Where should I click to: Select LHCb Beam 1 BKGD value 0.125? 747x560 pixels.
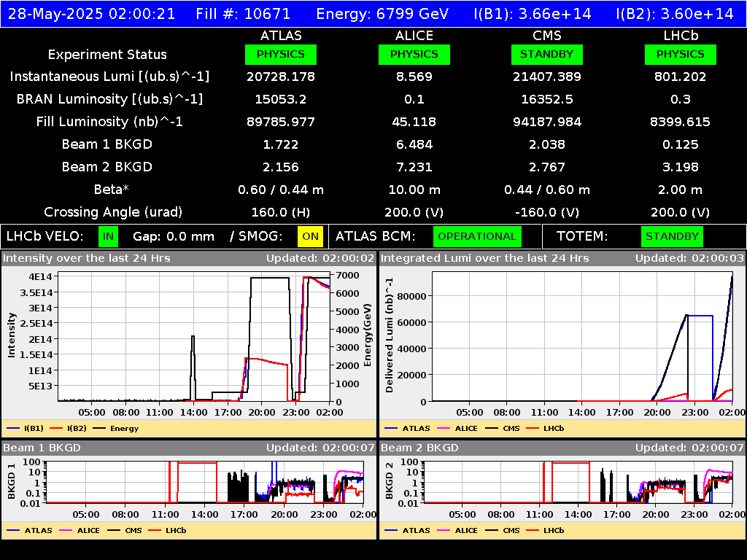[681, 144]
